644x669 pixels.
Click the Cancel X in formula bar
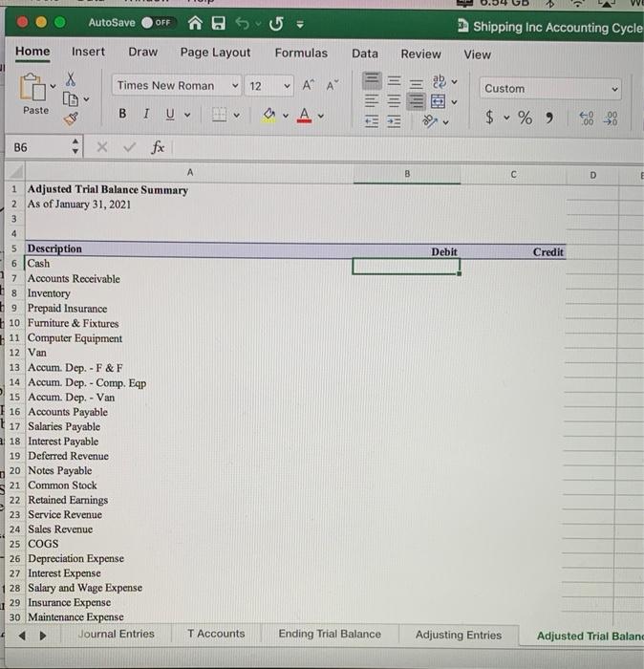click(102, 147)
